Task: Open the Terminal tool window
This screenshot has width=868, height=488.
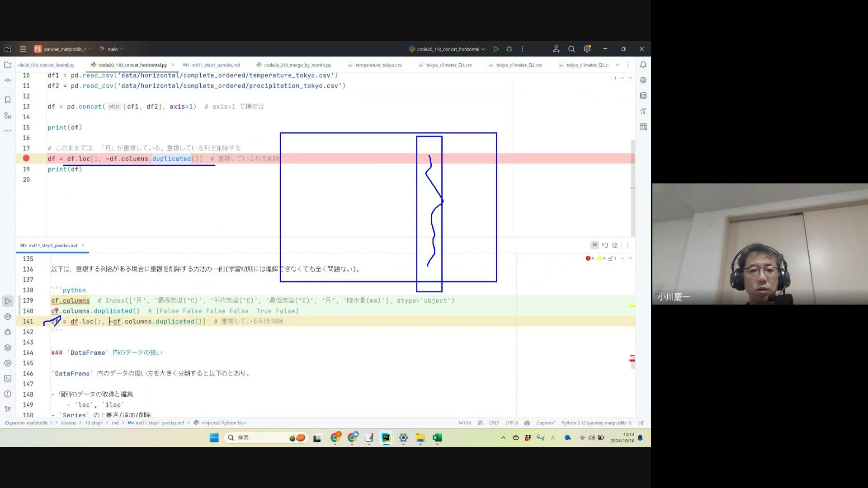Action: click(x=8, y=378)
